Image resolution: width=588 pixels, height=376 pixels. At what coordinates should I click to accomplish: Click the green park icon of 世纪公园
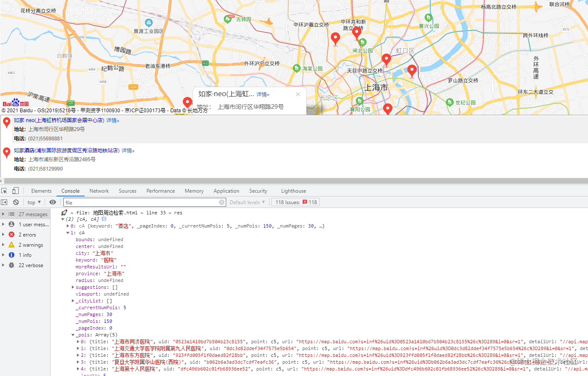pos(450,103)
